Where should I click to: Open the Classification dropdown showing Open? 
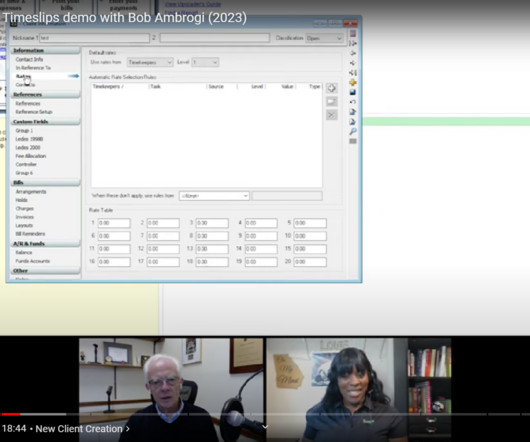[324, 38]
